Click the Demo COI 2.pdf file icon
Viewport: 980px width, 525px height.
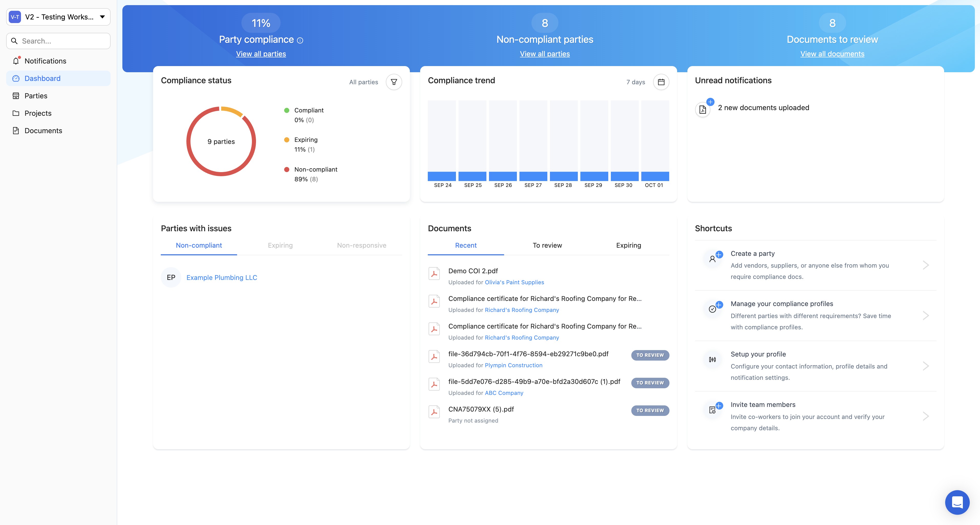click(x=434, y=274)
